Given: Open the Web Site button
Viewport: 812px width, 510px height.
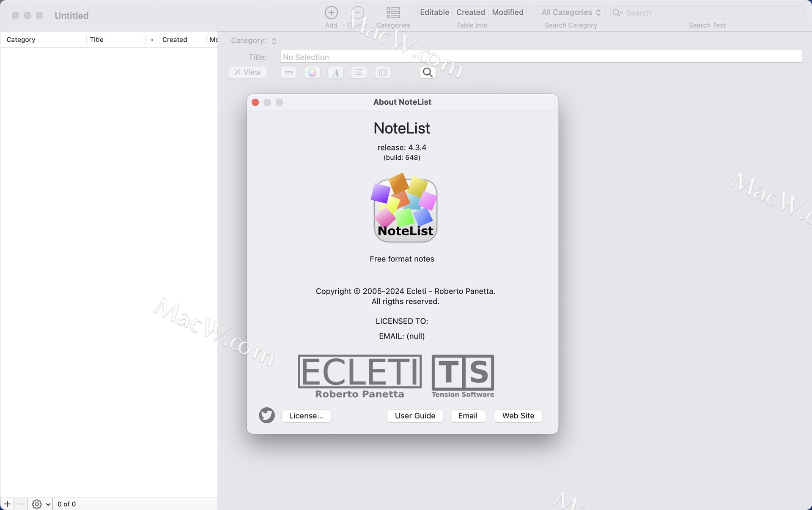Looking at the screenshot, I should (518, 416).
